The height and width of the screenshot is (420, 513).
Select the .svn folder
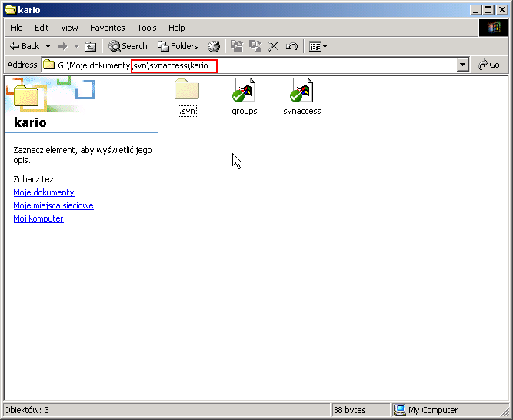coord(187,97)
